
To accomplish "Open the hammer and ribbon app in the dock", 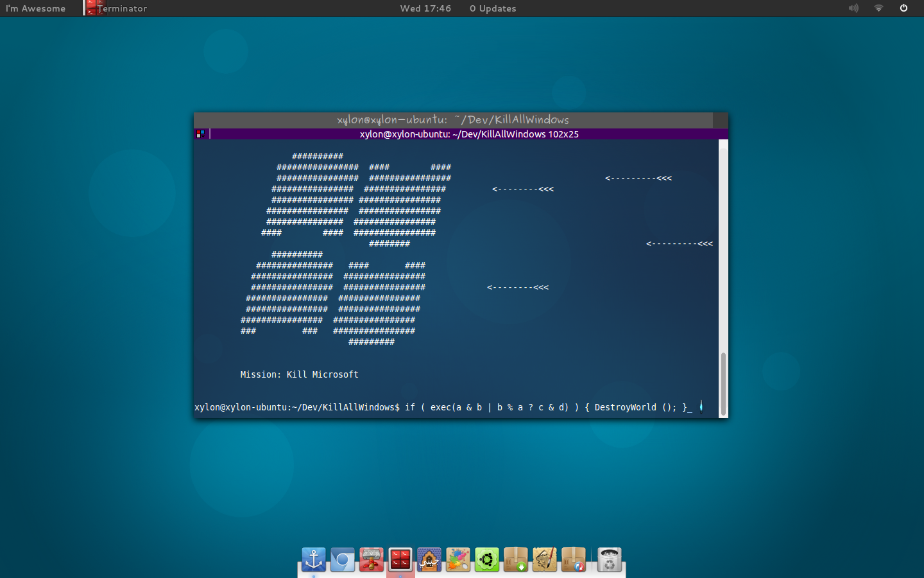I will click(371, 560).
